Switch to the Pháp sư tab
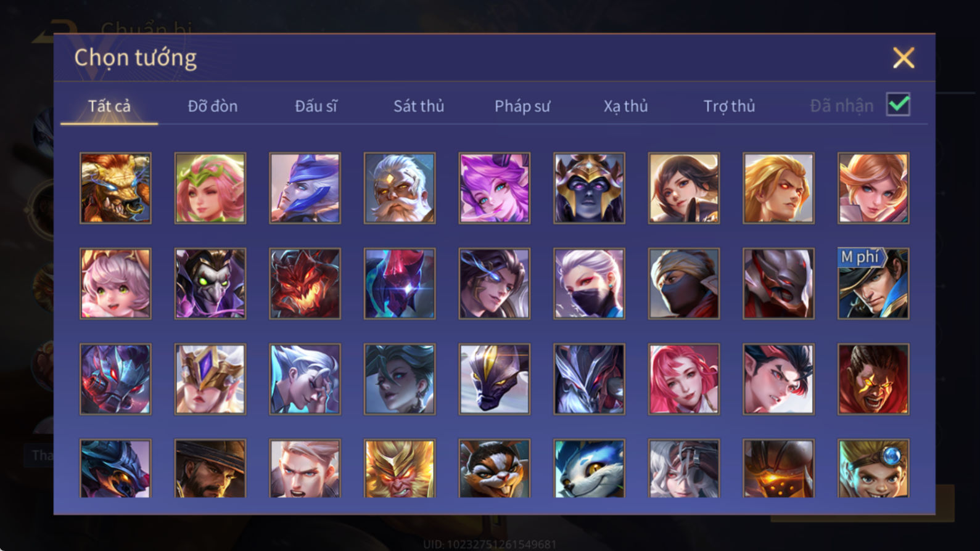 [x=522, y=106]
